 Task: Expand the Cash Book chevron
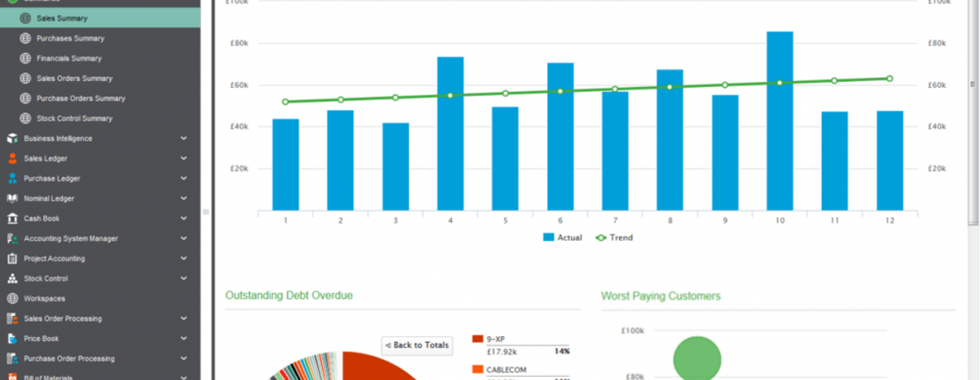coord(184,218)
